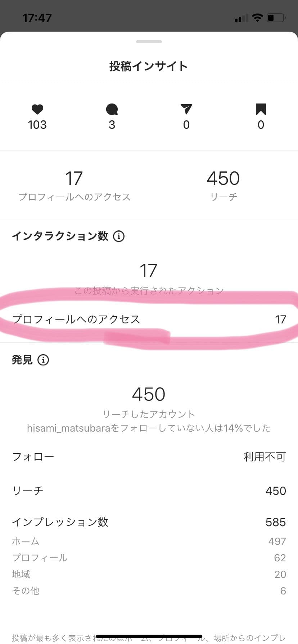298x644 pixels.
Task: Tap the paper plane share icon
Action: [186, 109]
